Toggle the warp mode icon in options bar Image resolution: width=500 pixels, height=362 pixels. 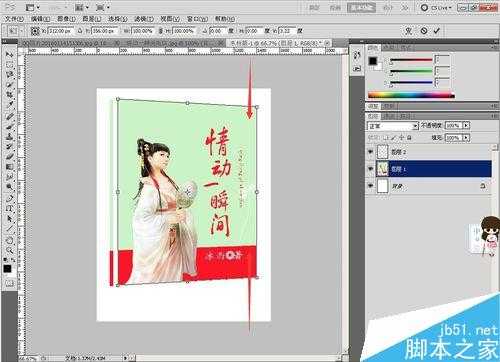(409, 31)
